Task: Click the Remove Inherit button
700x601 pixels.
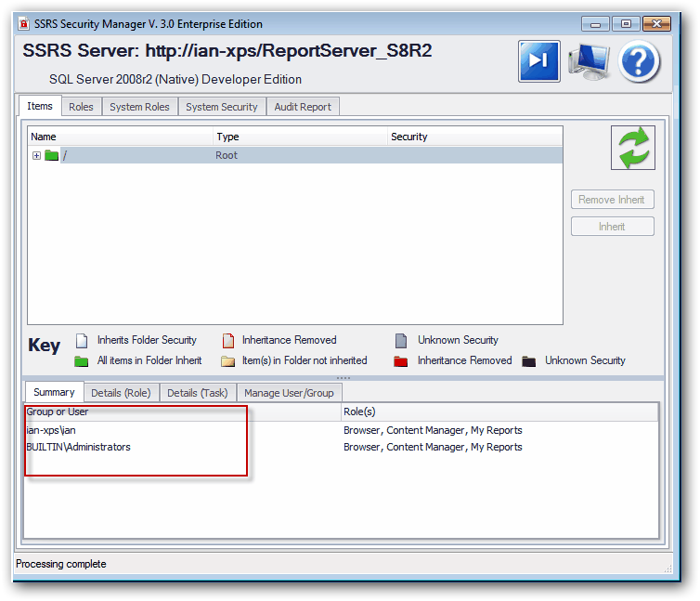Action: coord(612,200)
